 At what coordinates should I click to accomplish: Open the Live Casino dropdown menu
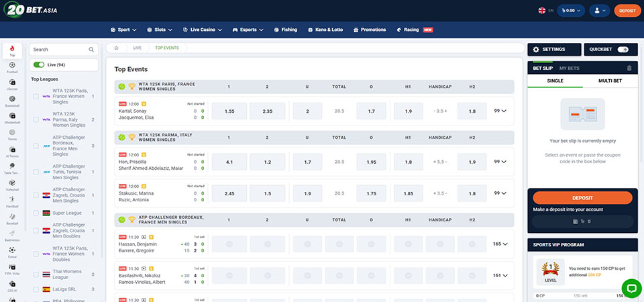(202, 30)
